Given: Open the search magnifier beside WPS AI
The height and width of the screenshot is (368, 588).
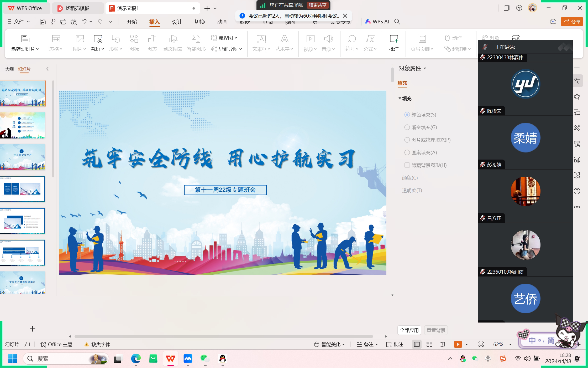Looking at the screenshot, I should click(397, 22).
